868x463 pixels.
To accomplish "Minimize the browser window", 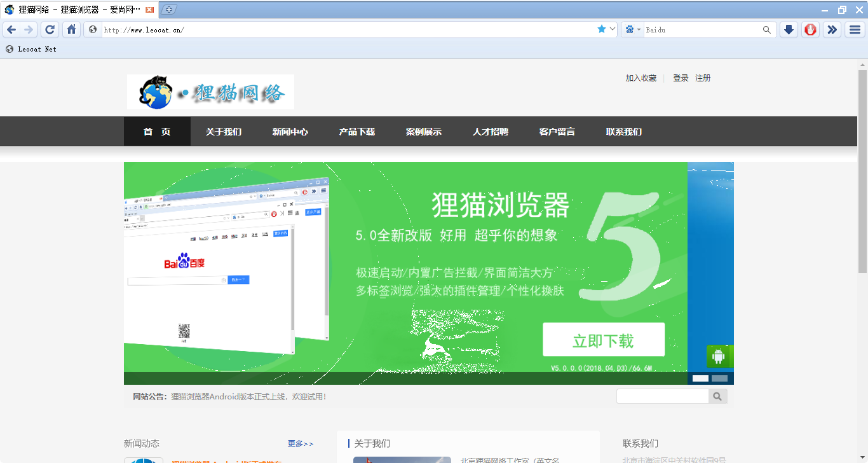I will pyautogui.click(x=824, y=10).
